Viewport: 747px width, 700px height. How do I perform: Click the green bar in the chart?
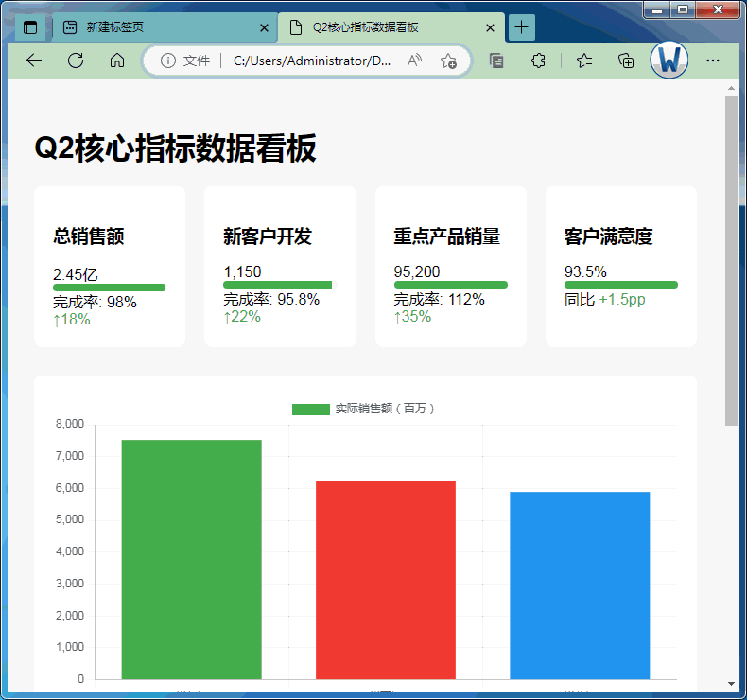coord(192,559)
